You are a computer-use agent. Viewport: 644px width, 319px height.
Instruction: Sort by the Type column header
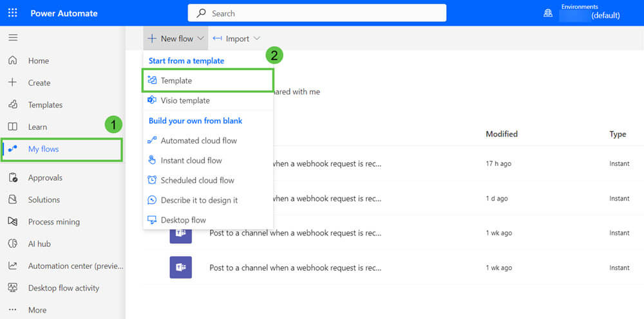tap(618, 134)
